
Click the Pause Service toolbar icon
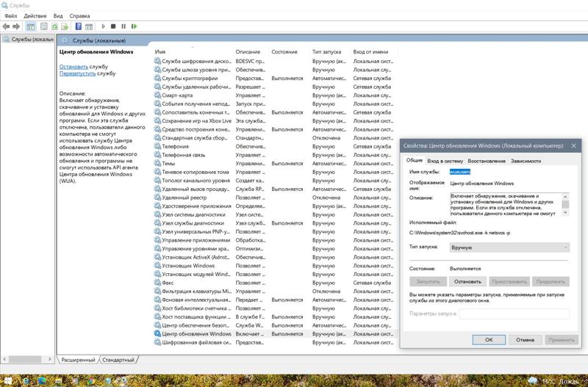123,26
